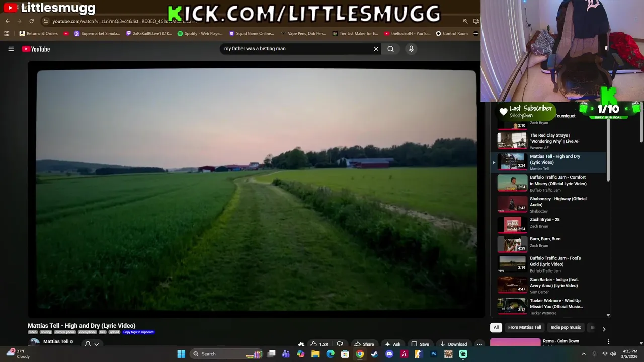Play Buffalo Traffic Jam Comfort in Misery
Viewport: 644px width, 362px height.
pyautogui.click(x=548, y=184)
